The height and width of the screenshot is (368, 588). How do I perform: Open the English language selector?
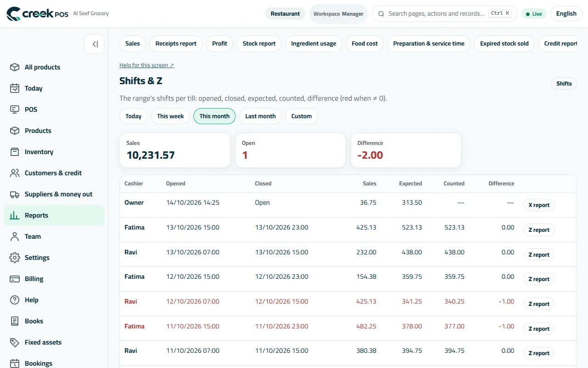coord(566,14)
